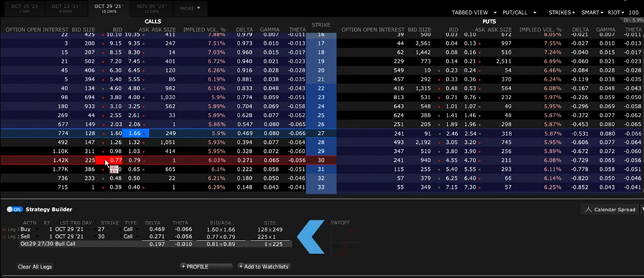644x278 pixels.
Task: Click the puts GAMMA column header
Action: (x=605, y=30)
